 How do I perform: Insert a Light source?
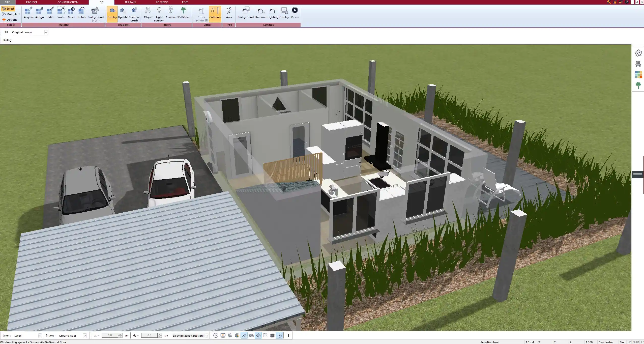159,13
